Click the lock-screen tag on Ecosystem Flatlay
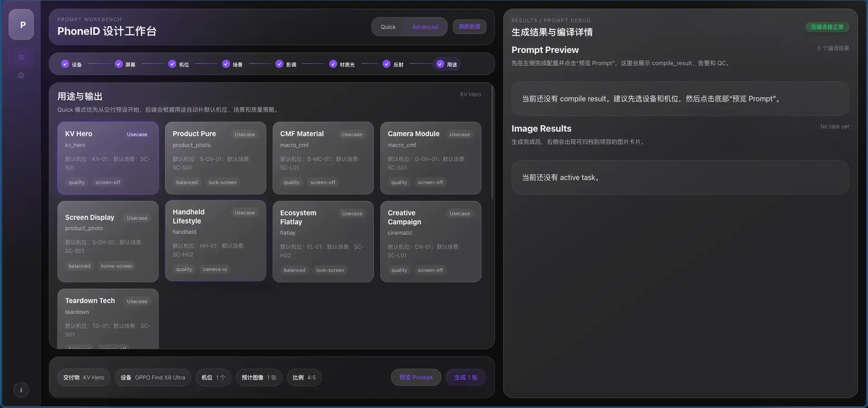Viewport: 868px width, 408px height. (x=330, y=270)
